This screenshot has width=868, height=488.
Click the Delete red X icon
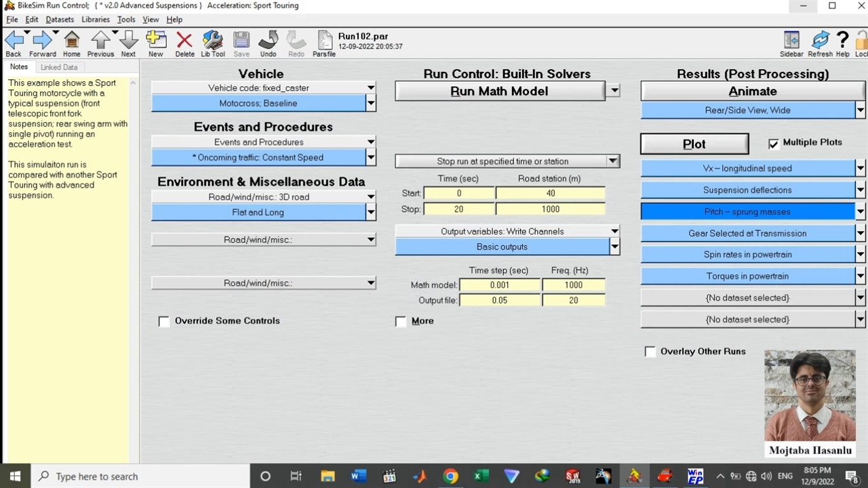184,41
